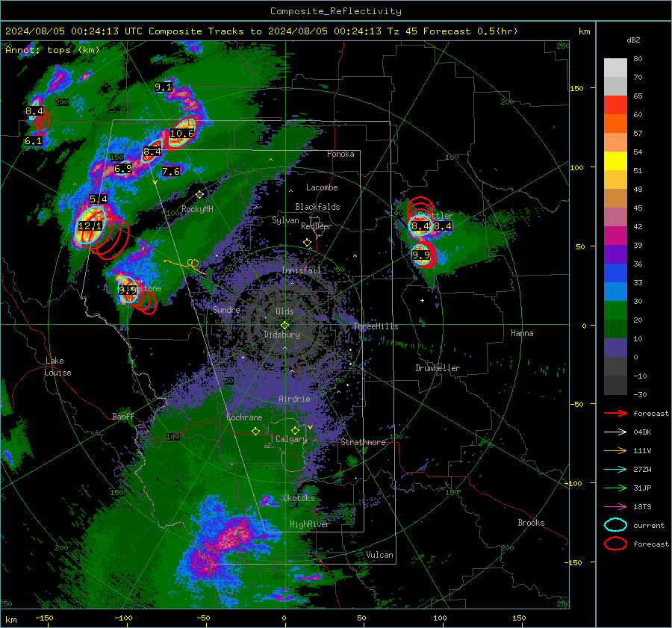Click the Sylvan label on the map
Image resolution: width=672 pixels, height=628 pixels.
285,220
